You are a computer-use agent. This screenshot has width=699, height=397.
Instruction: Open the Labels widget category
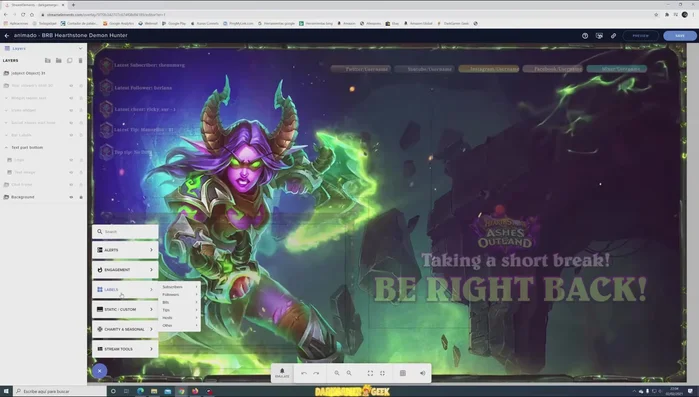(x=125, y=290)
